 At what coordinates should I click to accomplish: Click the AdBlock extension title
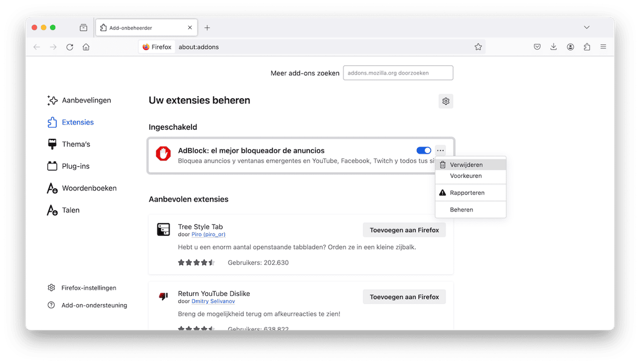pos(251,150)
